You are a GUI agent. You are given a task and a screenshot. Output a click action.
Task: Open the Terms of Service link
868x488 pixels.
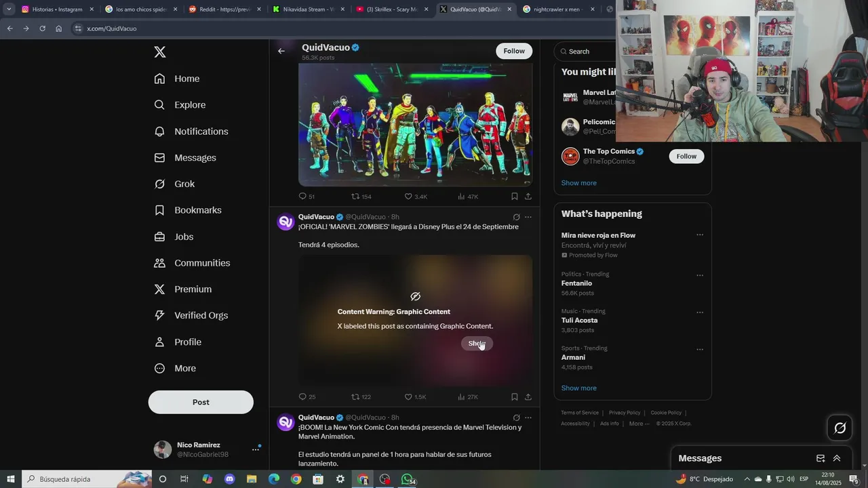click(580, 413)
